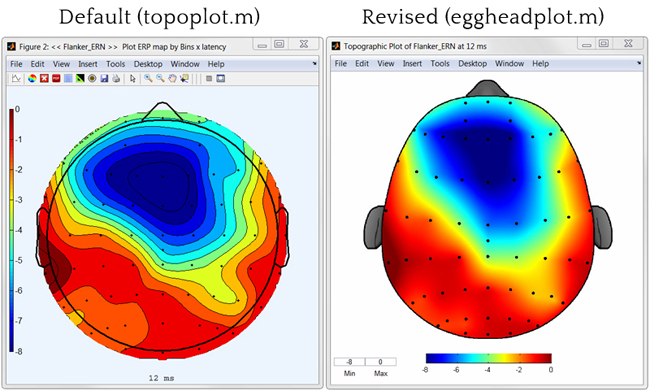650x391 pixels.
Task: Open the colormap wheel tool
Action: [x=32, y=78]
